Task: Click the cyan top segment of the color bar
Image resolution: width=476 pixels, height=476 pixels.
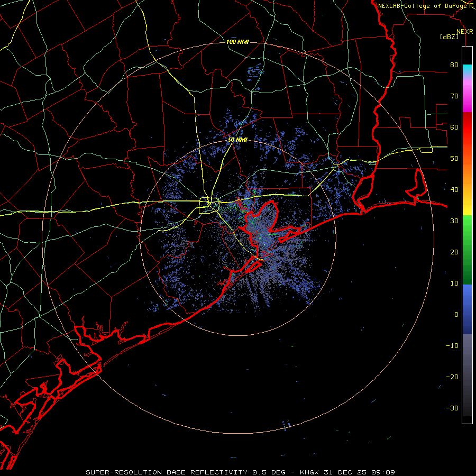Action: tap(467, 70)
